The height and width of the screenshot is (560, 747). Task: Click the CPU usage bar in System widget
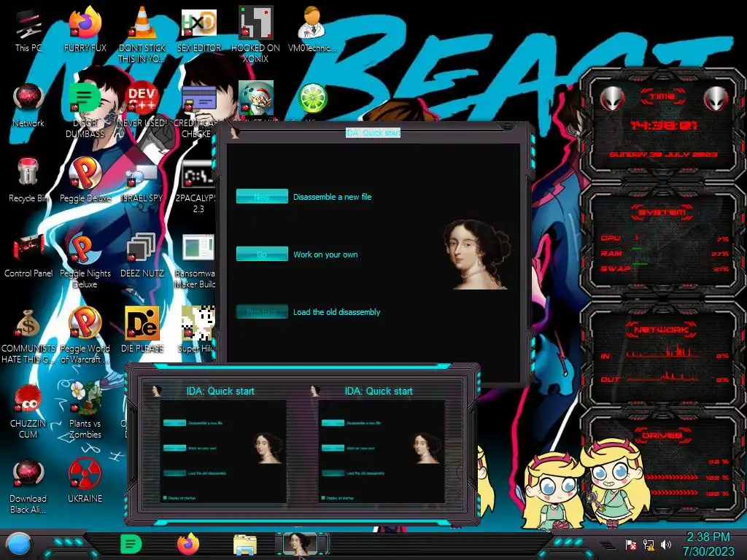click(x=665, y=238)
